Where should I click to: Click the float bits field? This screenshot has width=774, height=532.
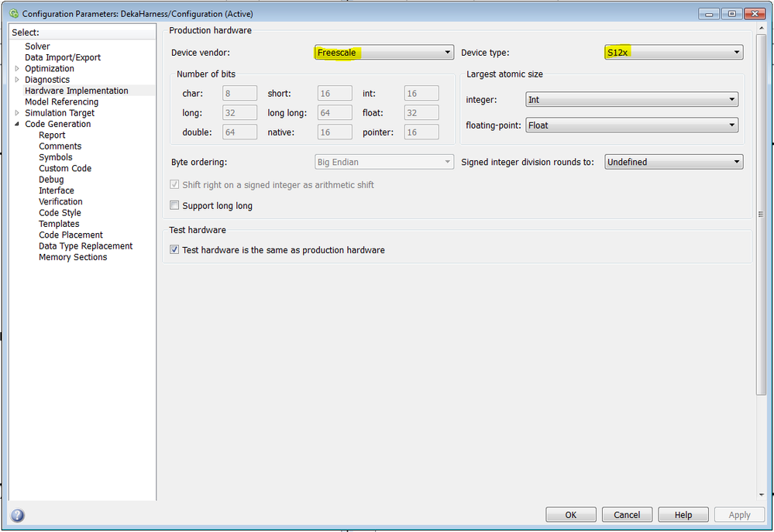[421, 112]
